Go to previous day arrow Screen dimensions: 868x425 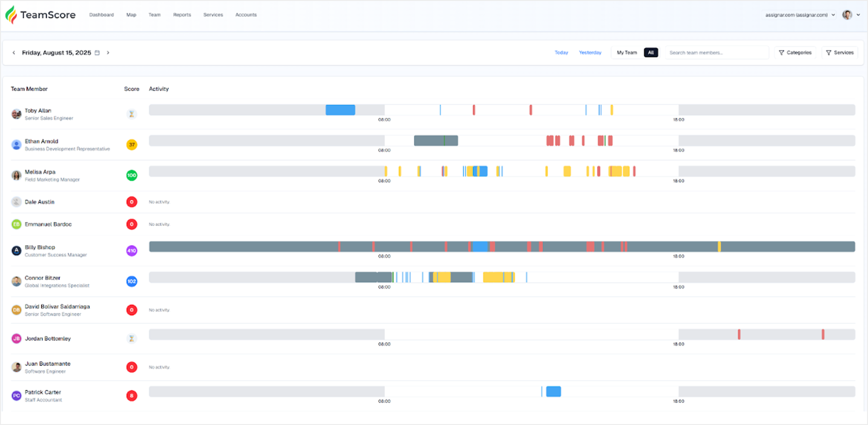coord(14,53)
